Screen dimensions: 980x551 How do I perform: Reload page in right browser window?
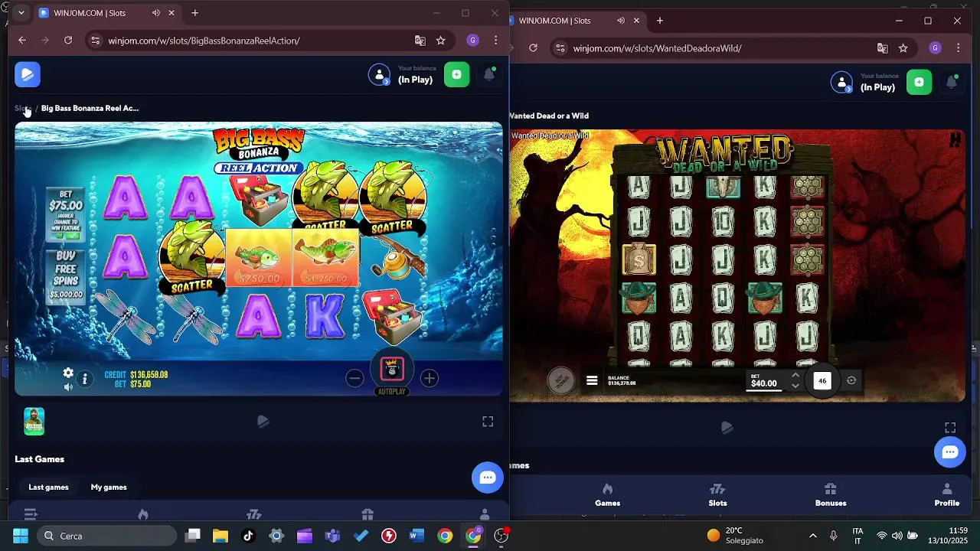tap(534, 47)
